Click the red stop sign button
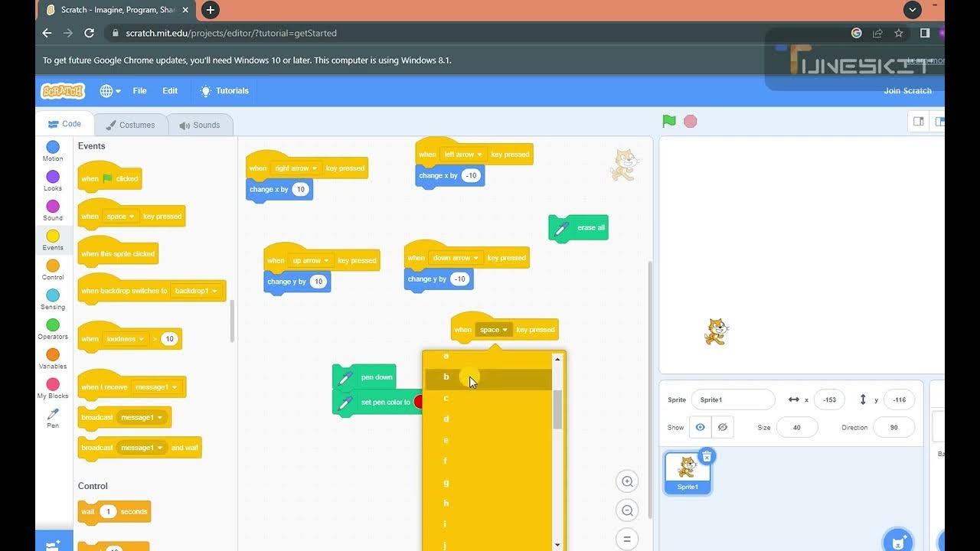 point(691,121)
